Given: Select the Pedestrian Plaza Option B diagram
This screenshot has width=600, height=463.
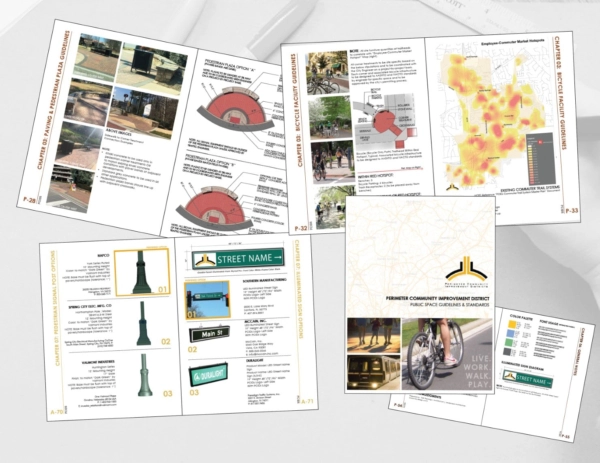Looking at the screenshot, I should [x=215, y=211].
